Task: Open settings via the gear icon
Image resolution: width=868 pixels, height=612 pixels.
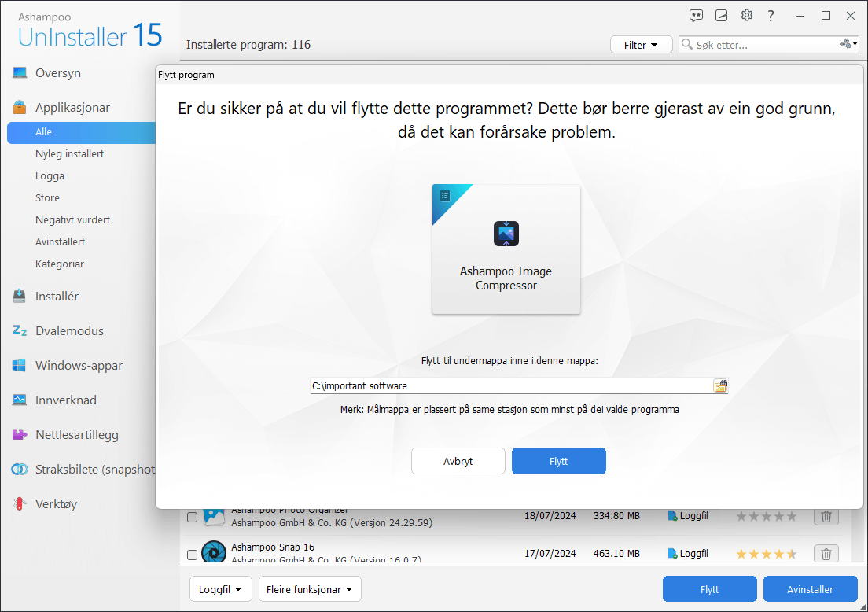Action: coord(747,15)
